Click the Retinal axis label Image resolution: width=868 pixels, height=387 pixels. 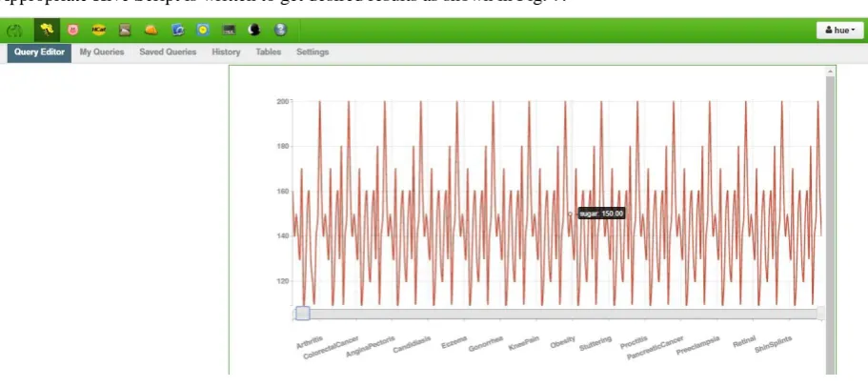point(744,341)
